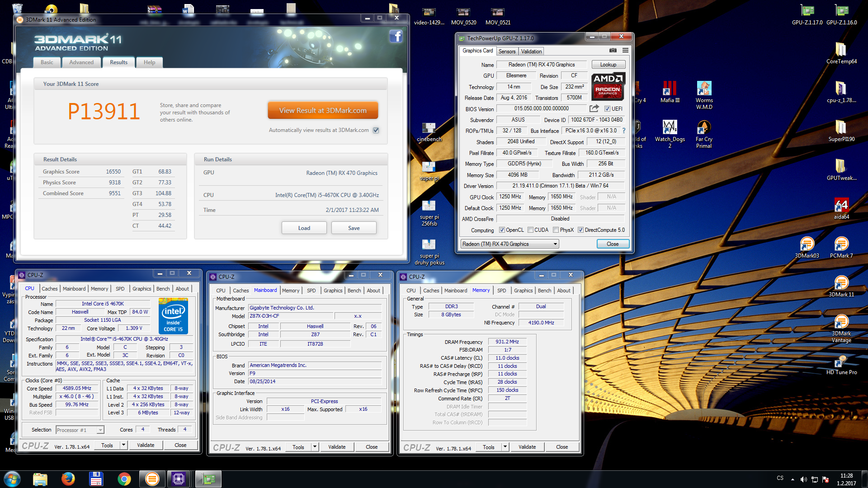Open the 3DMark Vantage desktop shortcut
The height and width of the screenshot is (488, 868).
click(x=841, y=328)
